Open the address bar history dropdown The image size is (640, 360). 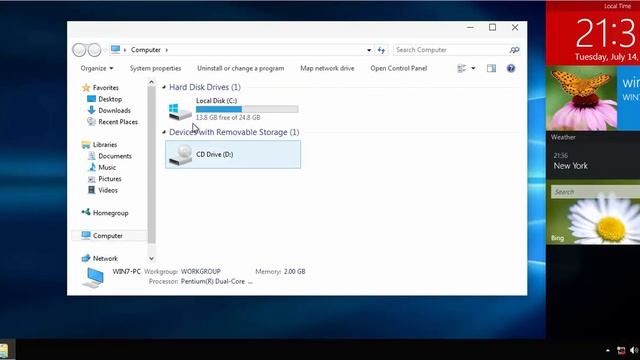pyautogui.click(x=369, y=50)
